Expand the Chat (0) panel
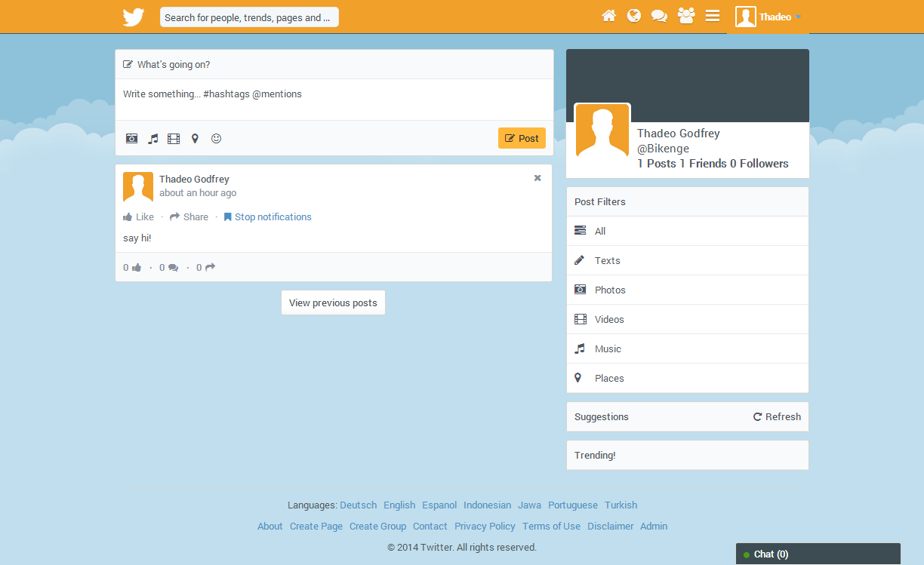Screen dimensions: 924x565 point(818,554)
